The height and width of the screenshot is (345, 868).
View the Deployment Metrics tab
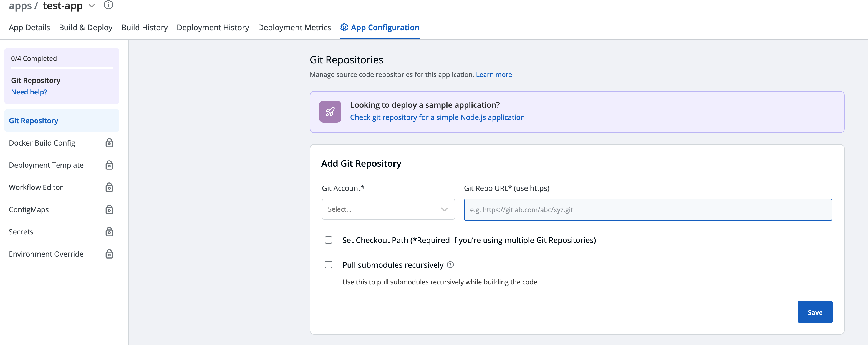pos(294,28)
